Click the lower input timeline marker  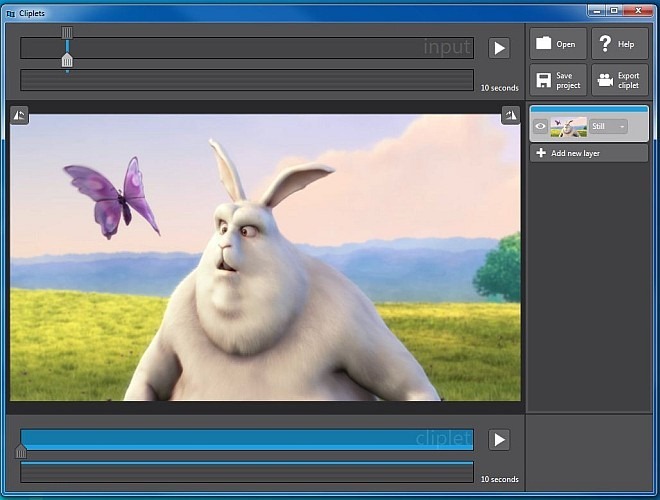(67, 62)
